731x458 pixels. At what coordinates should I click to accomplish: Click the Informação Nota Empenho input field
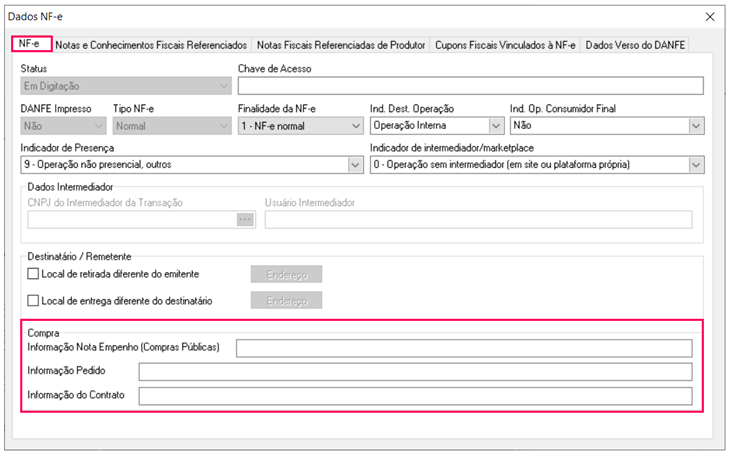tap(464, 348)
